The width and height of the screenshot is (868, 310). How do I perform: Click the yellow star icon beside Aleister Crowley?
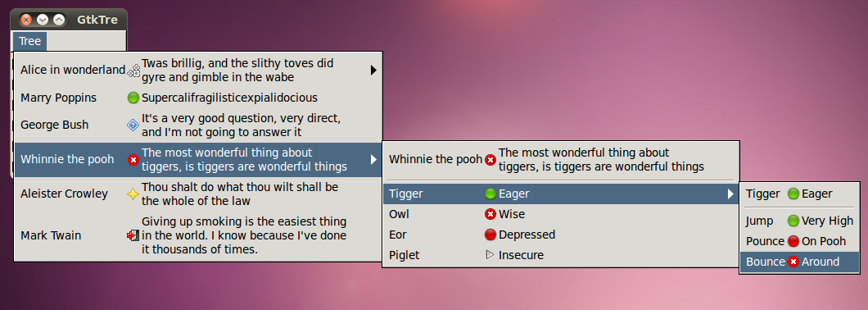tap(133, 194)
